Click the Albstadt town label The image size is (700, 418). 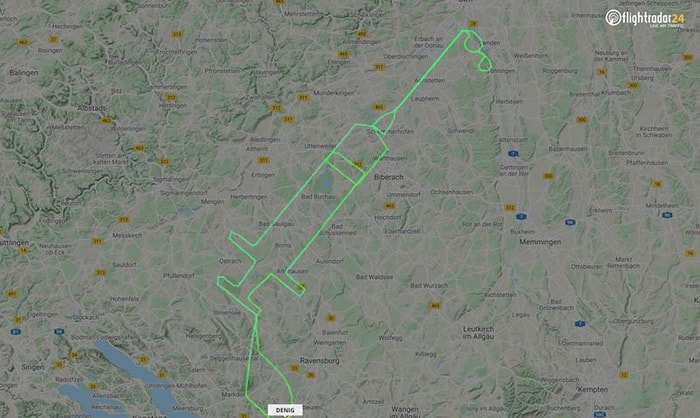(92, 108)
